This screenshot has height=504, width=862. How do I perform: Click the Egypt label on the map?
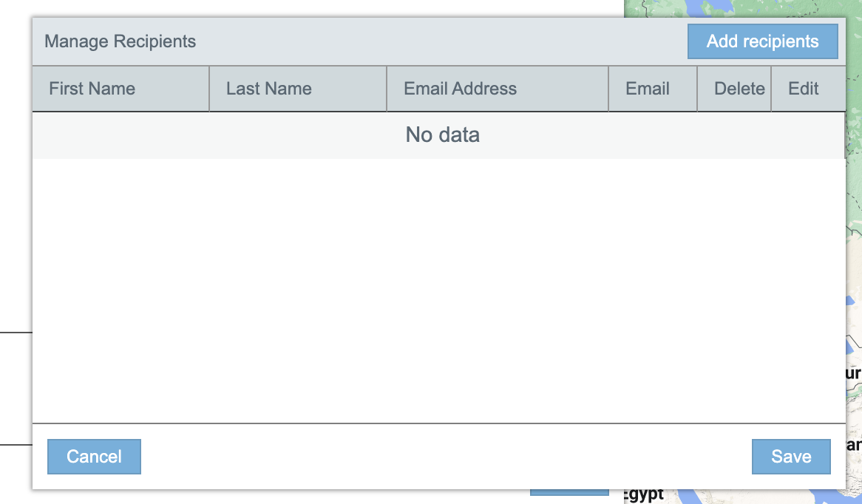pos(645,495)
